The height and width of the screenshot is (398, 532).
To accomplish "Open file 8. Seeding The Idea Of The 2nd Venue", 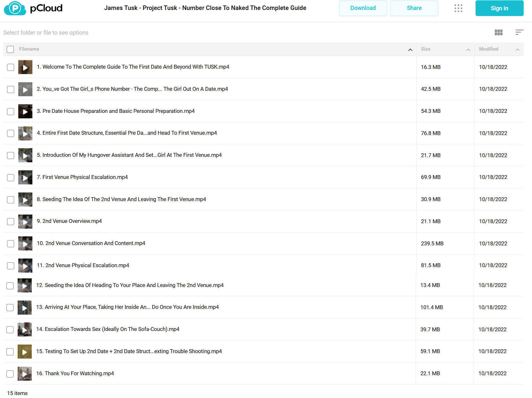I will (121, 199).
